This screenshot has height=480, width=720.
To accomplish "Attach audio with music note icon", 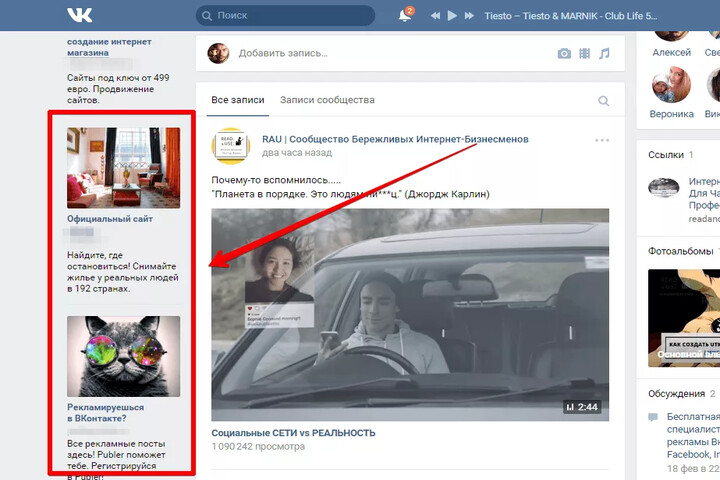I will point(603,53).
